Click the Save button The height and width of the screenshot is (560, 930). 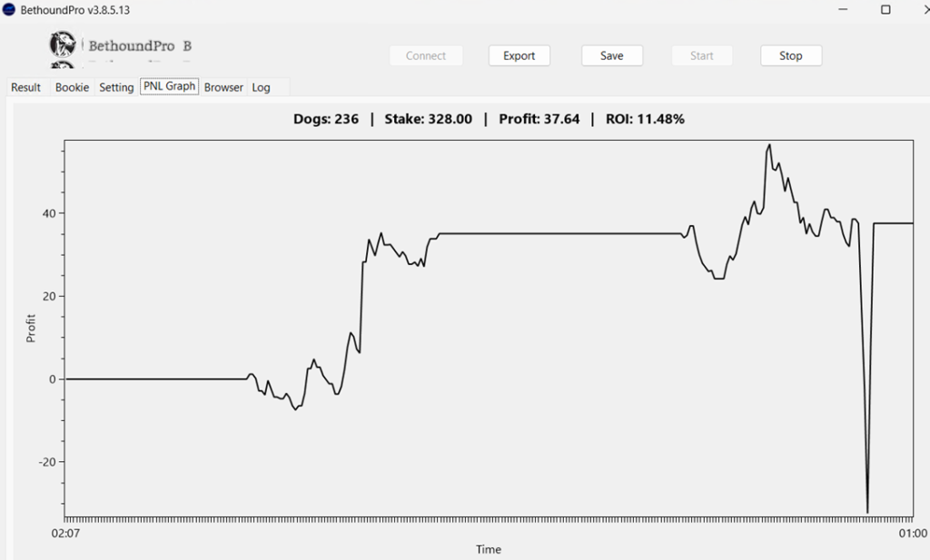[612, 55]
